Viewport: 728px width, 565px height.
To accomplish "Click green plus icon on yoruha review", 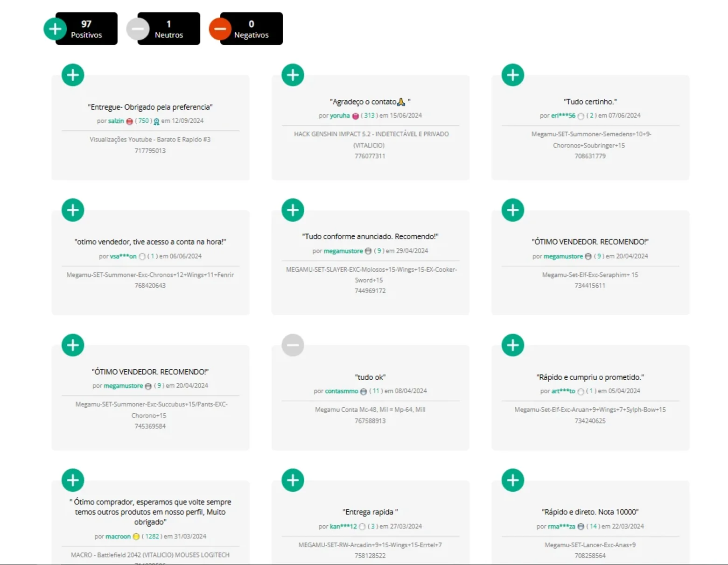I will click(x=293, y=75).
